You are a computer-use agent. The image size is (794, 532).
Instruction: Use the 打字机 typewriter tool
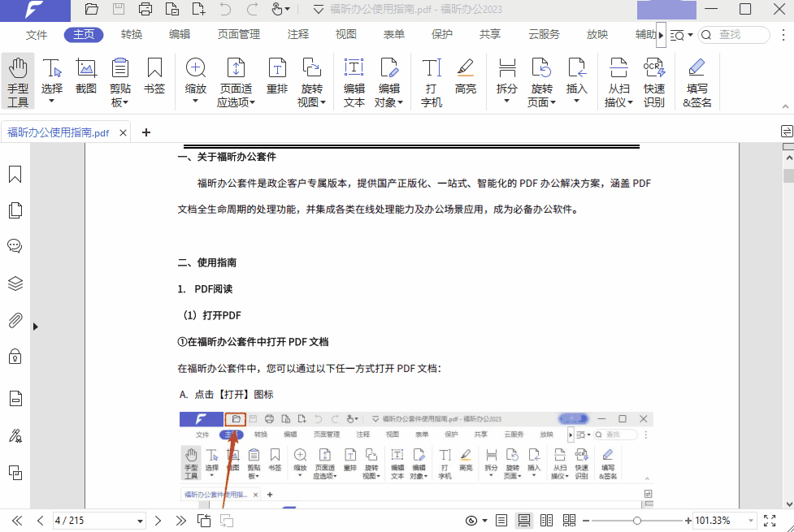pos(431,79)
